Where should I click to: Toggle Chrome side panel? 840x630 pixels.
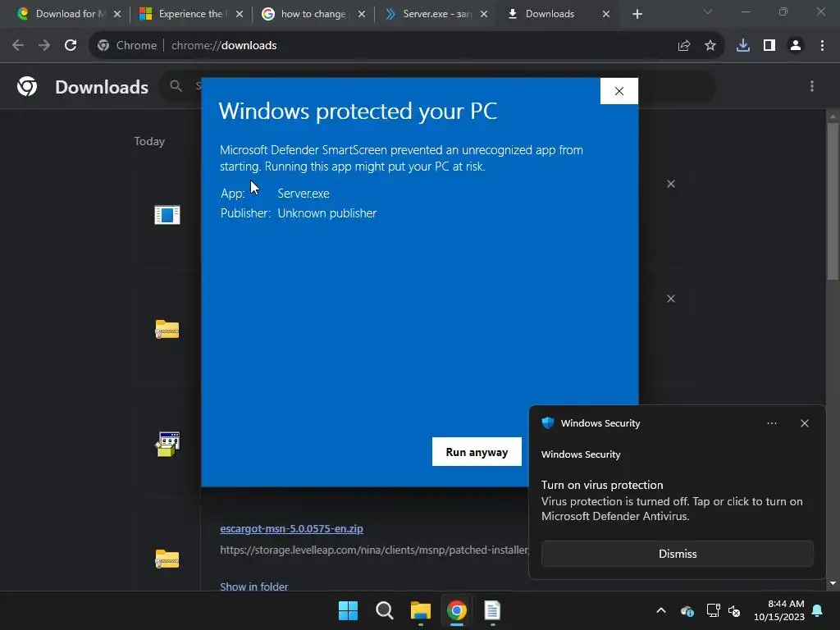[769, 46]
